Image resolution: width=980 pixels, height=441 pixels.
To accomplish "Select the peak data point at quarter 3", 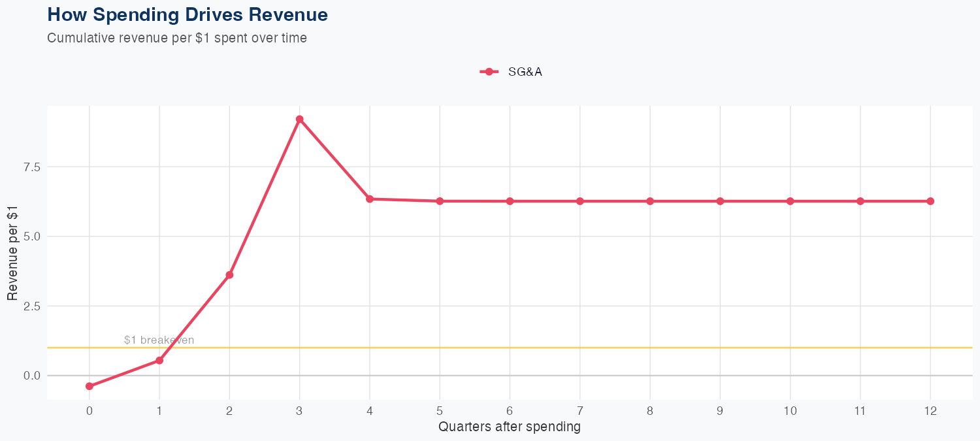I will coord(299,120).
